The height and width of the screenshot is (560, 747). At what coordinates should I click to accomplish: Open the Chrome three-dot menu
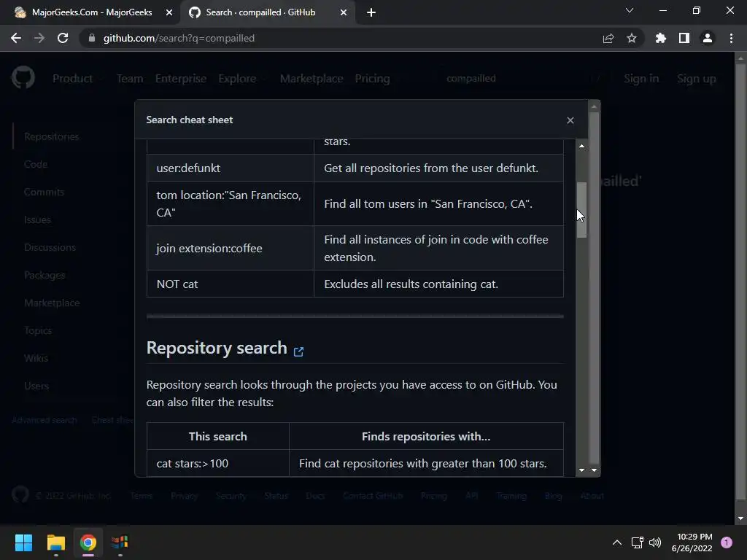point(731,38)
